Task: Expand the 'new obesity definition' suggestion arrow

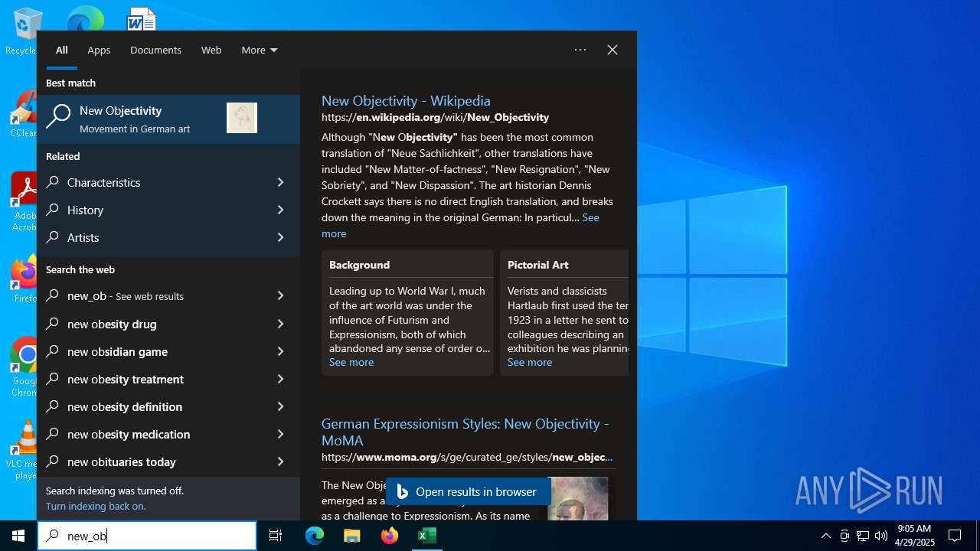Action: click(280, 406)
